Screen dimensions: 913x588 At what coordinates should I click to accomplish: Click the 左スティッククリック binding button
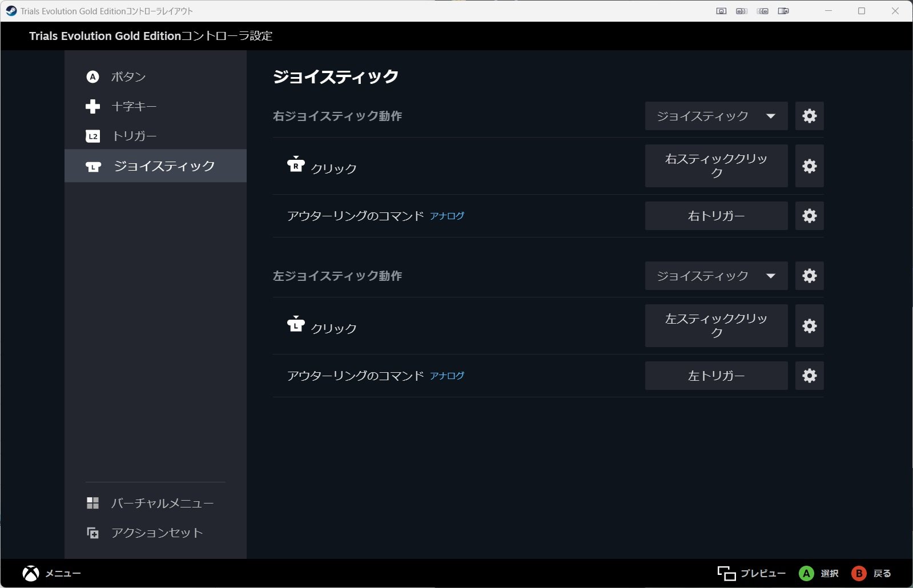pos(716,325)
